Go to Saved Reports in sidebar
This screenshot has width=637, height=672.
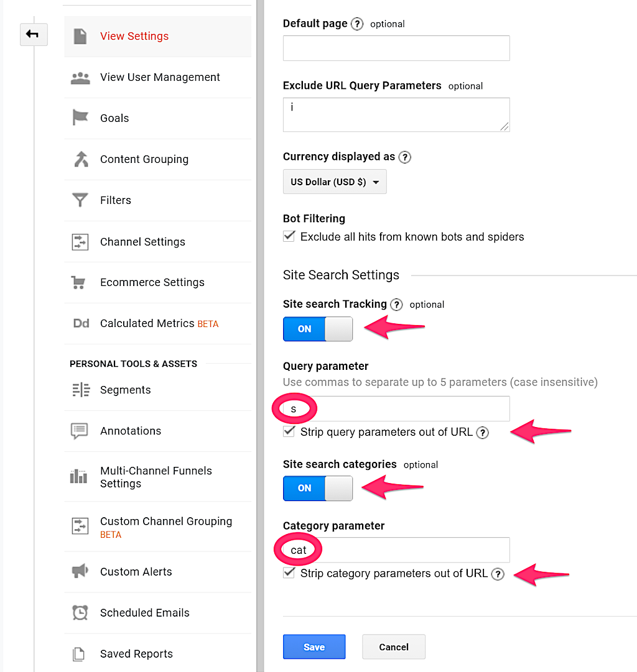(x=136, y=654)
